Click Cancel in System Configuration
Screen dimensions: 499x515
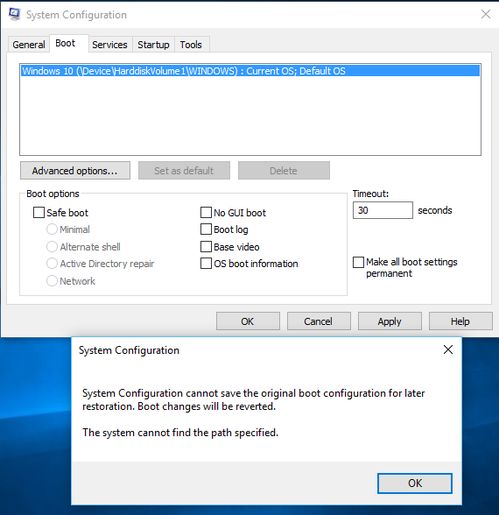click(319, 321)
